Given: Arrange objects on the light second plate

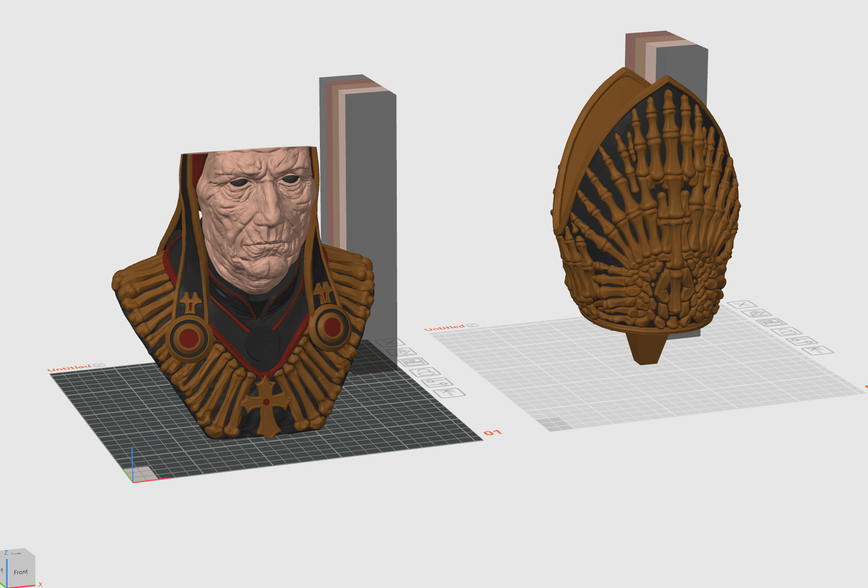Looking at the screenshot, I should point(772,323).
